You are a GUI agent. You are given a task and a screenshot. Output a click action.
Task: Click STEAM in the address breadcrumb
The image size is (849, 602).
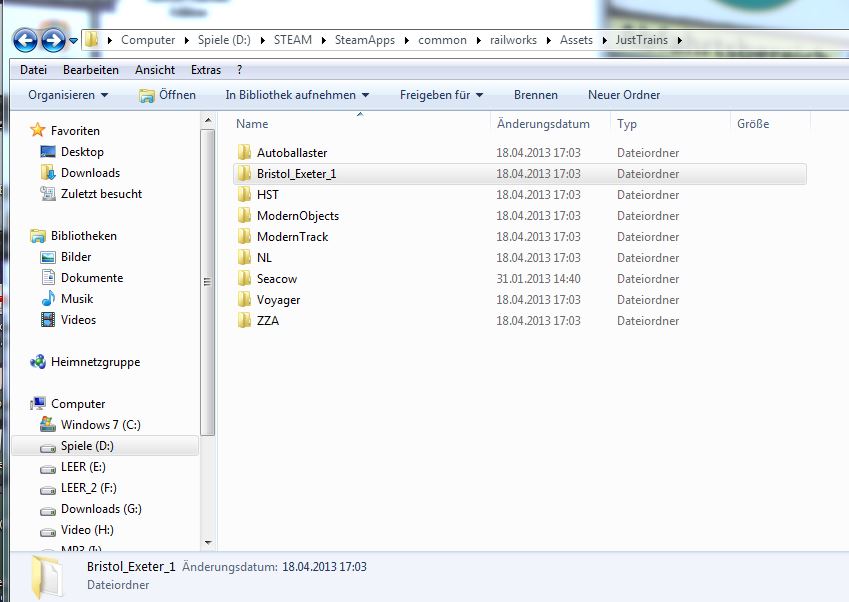[292, 40]
